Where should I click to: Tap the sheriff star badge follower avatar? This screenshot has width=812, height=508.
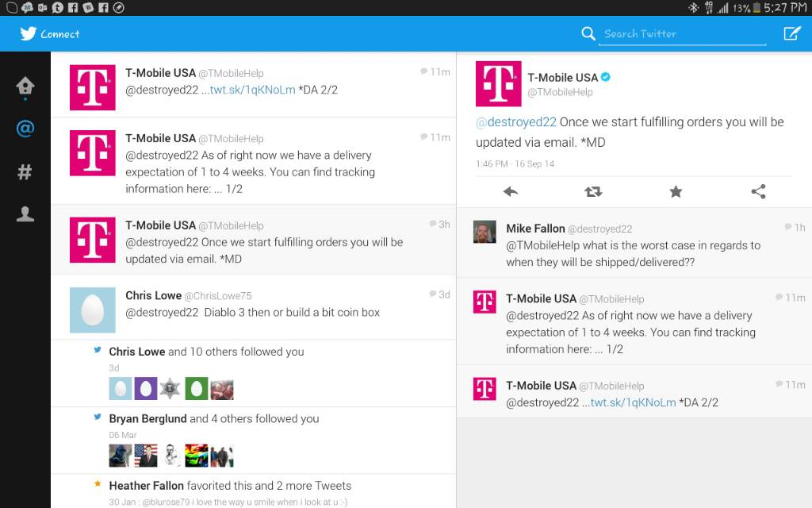pos(170,388)
